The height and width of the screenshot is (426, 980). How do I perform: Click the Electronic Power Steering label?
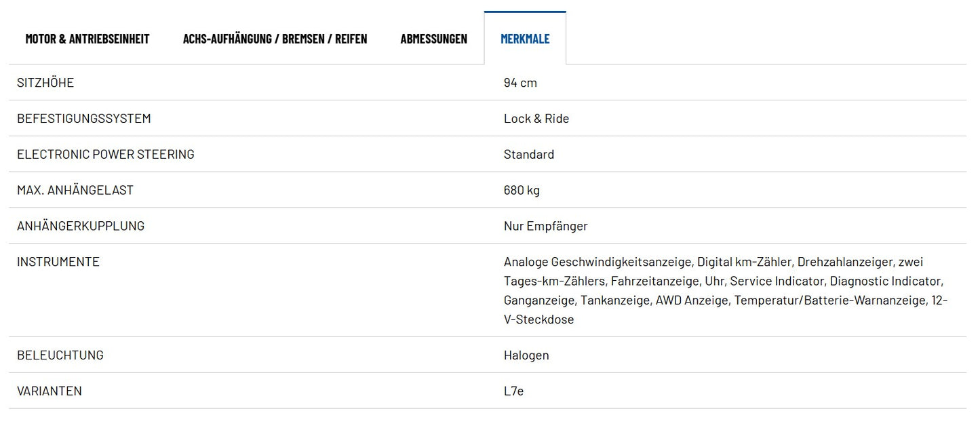[x=106, y=155]
